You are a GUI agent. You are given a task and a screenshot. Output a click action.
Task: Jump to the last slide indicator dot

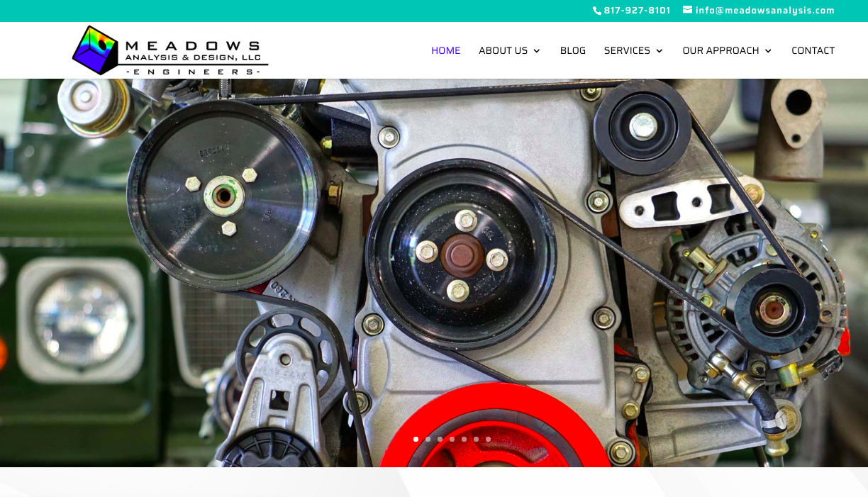pos(489,440)
